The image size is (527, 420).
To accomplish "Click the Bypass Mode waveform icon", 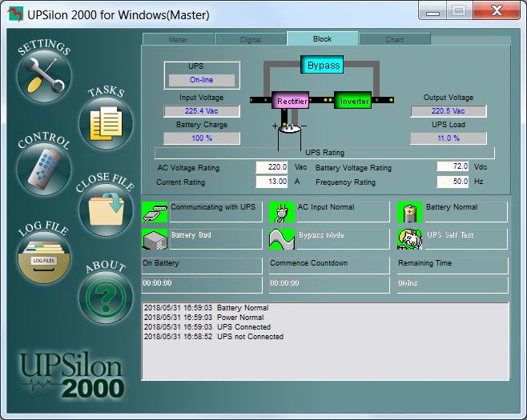I will [282, 239].
